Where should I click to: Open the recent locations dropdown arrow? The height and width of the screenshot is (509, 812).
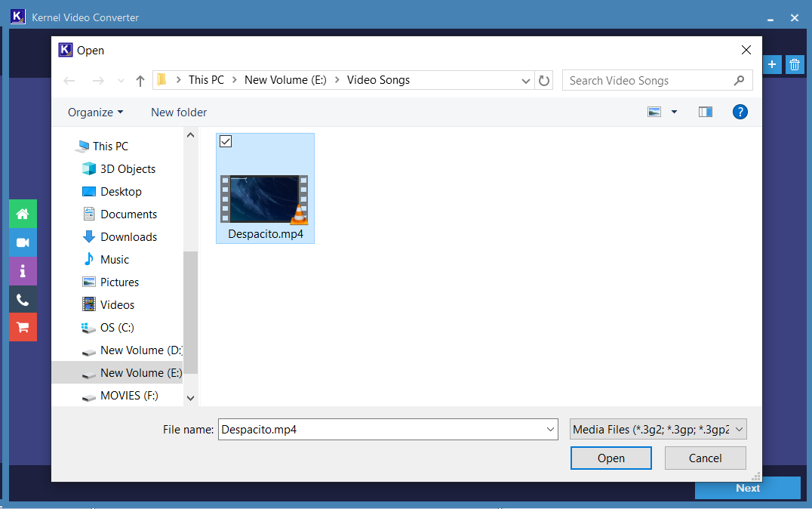coord(121,81)
